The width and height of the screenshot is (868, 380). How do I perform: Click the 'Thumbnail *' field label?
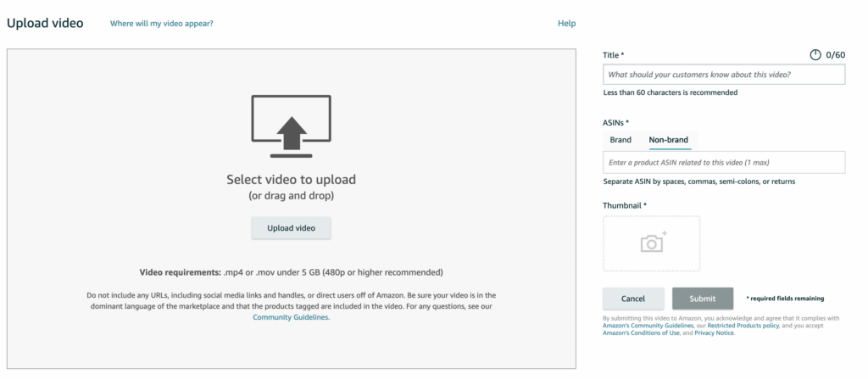click(625, 205)
